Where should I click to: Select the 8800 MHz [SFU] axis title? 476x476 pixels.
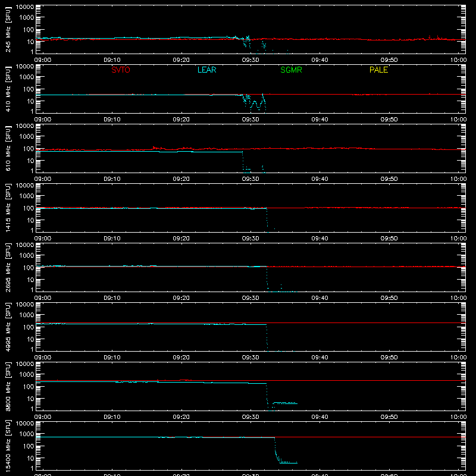[x=8, y=386]
